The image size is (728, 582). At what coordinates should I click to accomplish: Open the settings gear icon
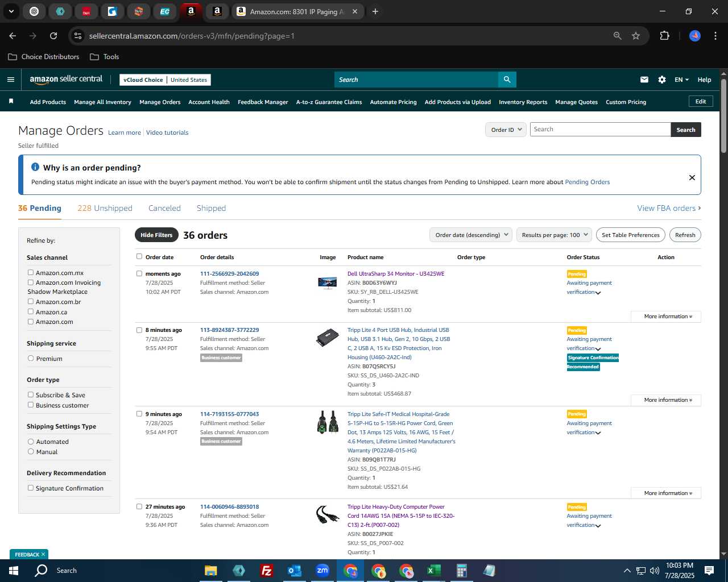click(x=662, y=80)
